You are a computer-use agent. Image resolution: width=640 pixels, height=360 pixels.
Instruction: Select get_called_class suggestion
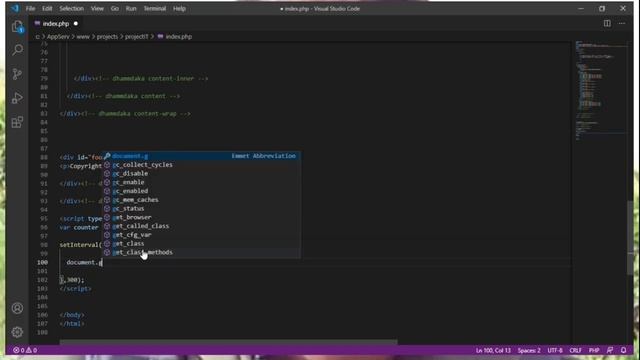point(201,226)
